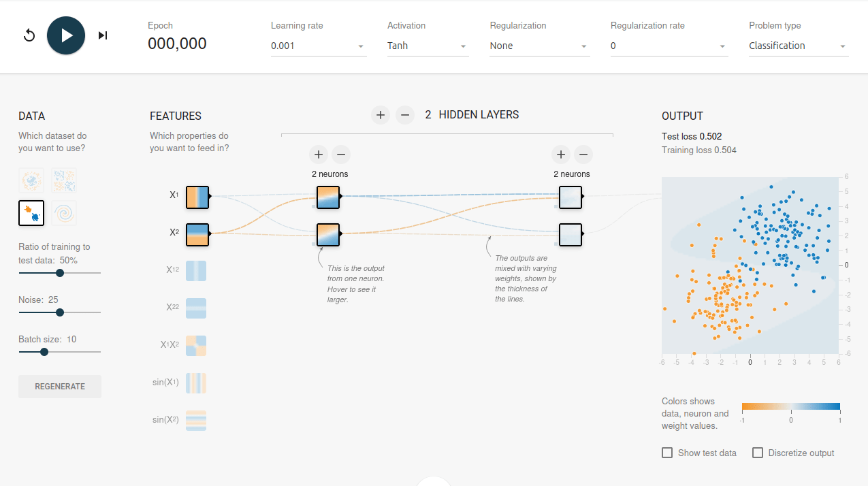Toggle the X2 input feature
This screenshot has width=868, height=486.
click(197, 234)
